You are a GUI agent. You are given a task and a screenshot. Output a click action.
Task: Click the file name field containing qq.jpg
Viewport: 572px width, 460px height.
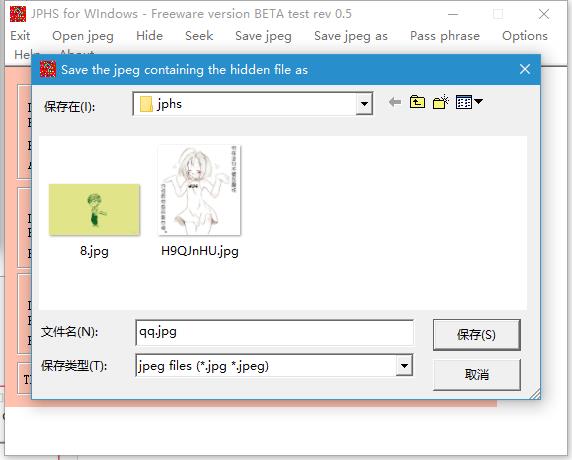tap(274, 332)
